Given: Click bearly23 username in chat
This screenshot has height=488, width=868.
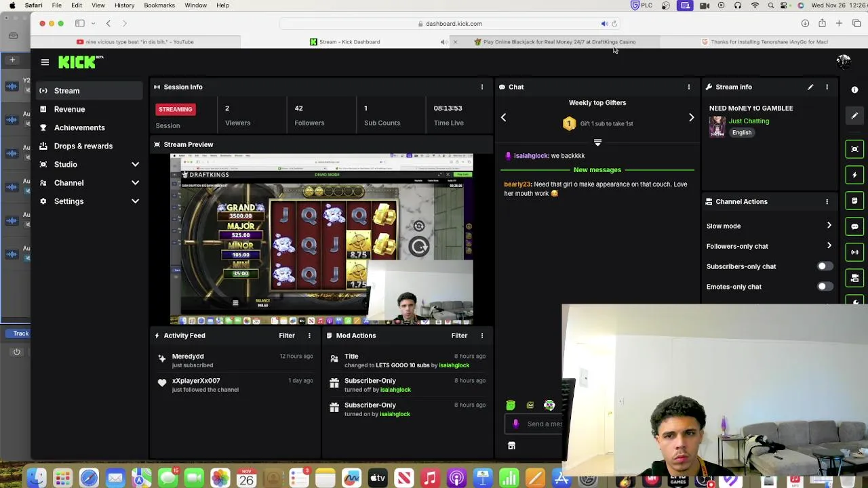Looking at the screenshot, I should click(517, 184).
